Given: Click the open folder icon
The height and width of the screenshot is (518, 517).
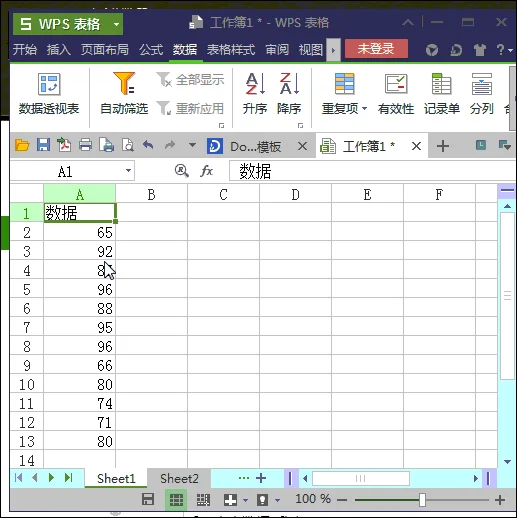Looking at the screenshot, I should tap(22, 146).
